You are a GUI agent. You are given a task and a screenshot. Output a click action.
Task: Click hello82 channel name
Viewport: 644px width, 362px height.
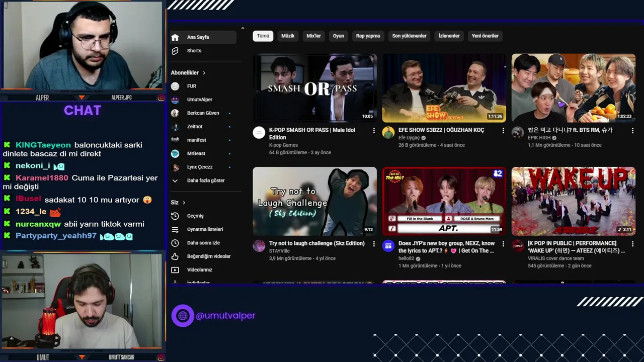pos(406,258)
